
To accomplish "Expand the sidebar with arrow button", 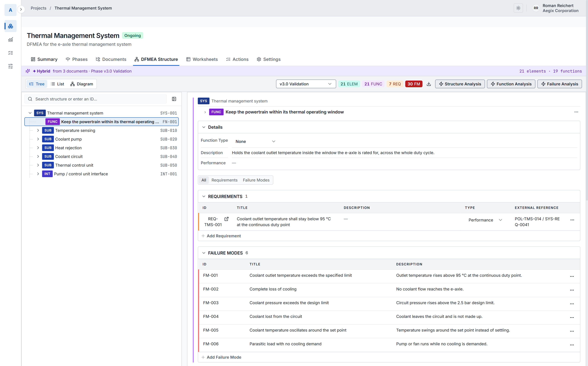I will tap(21, 9).
